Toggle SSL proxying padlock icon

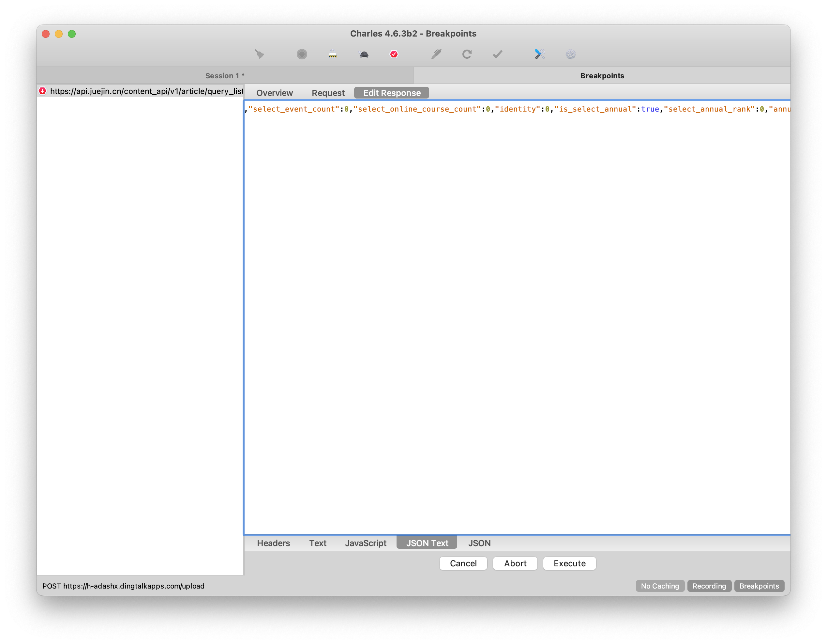tap(333, 54)
